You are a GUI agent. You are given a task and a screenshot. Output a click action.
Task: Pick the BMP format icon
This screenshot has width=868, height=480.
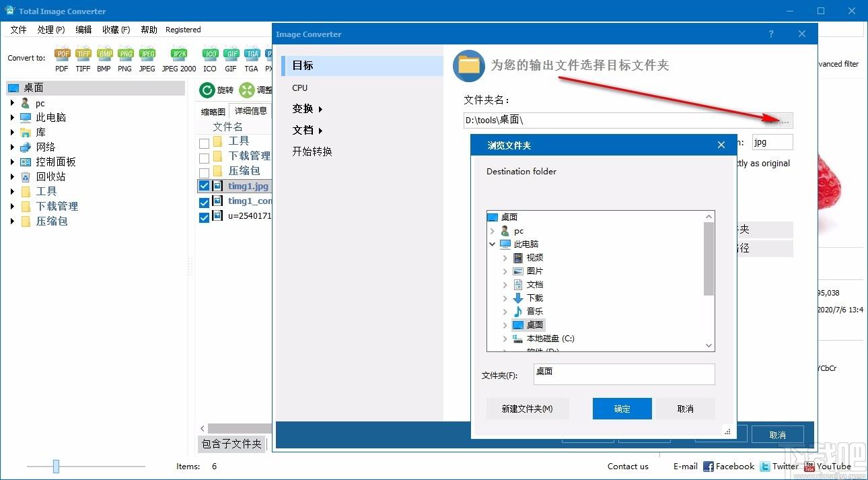[104, 55]
